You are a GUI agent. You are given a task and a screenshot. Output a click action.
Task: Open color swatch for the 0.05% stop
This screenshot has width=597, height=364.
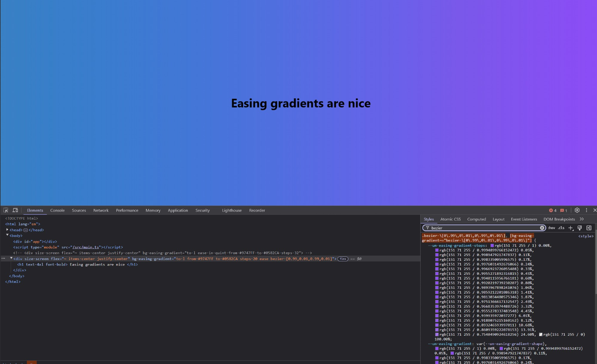tap(437, 250)
